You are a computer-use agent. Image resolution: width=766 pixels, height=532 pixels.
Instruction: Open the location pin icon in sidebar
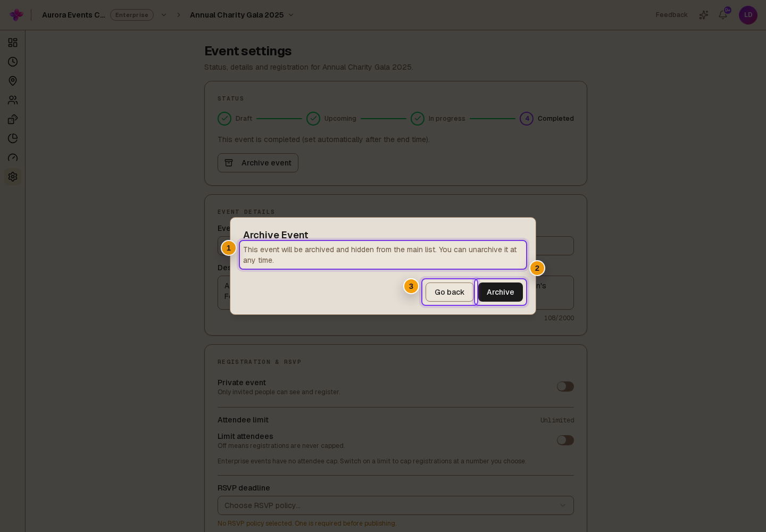13,81
